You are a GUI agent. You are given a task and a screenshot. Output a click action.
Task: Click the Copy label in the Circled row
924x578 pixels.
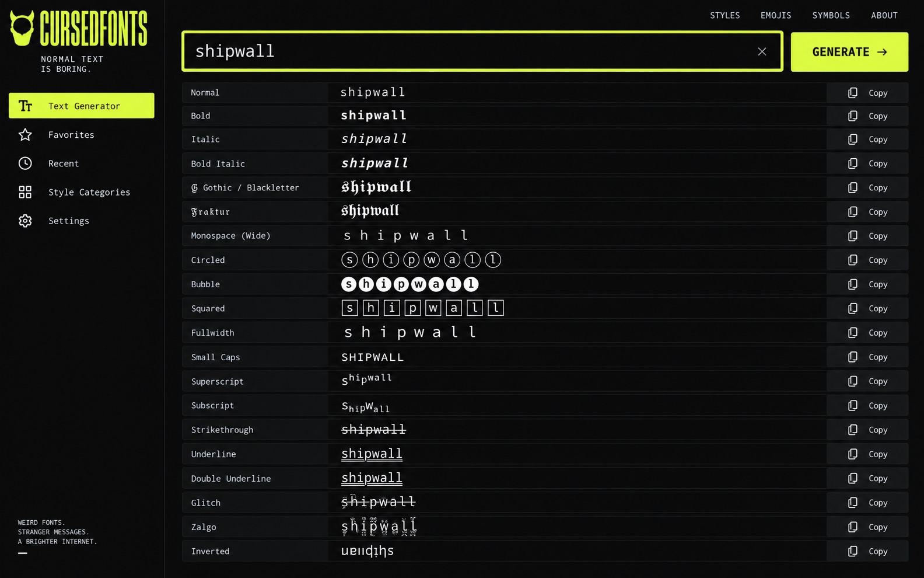tap(878, 260)
